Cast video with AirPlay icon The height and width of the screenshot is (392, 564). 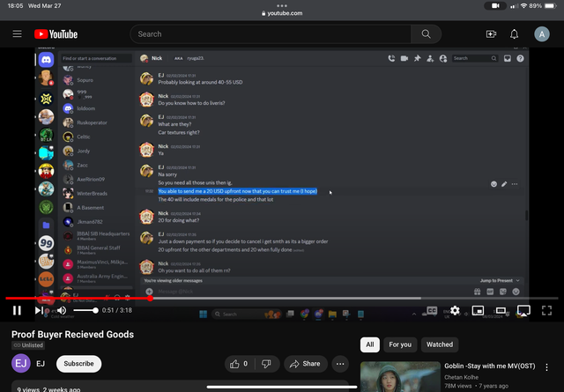pyautogui.click(x=523, y=310)
